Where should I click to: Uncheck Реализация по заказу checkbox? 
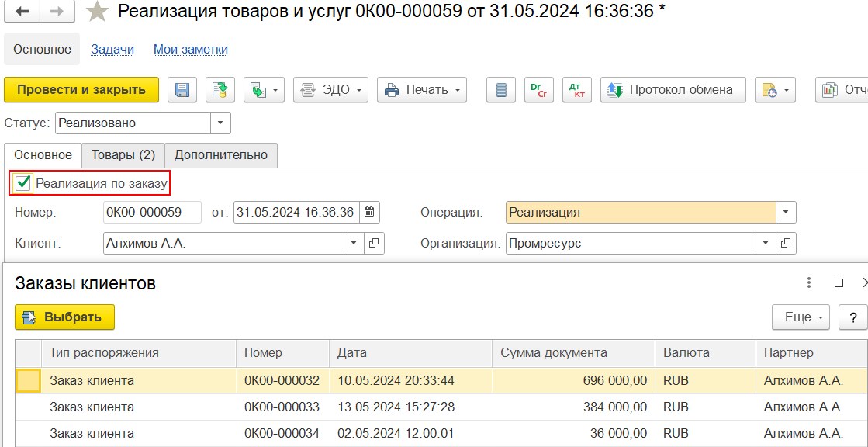24,183
